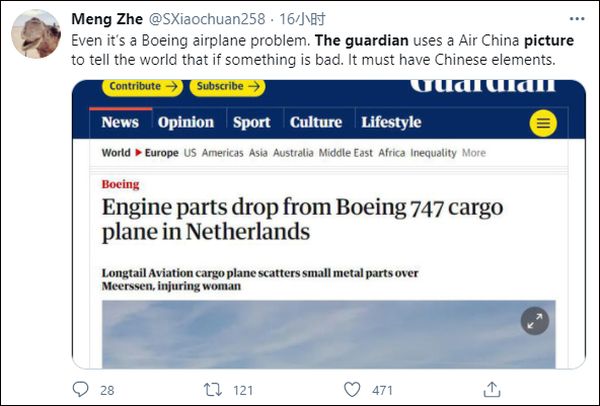Expand the More subsection menu
This screenshot has height=406, width=600.
[x=474, y=153]
